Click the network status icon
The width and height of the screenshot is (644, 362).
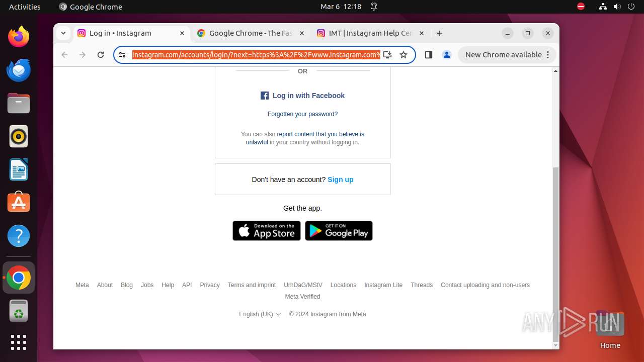coord(603,7)
